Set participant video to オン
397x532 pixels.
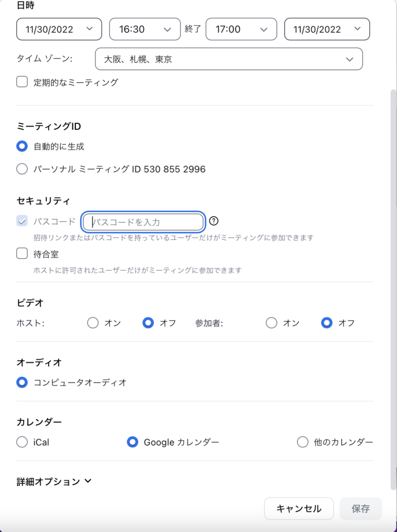tap(271, 323)
